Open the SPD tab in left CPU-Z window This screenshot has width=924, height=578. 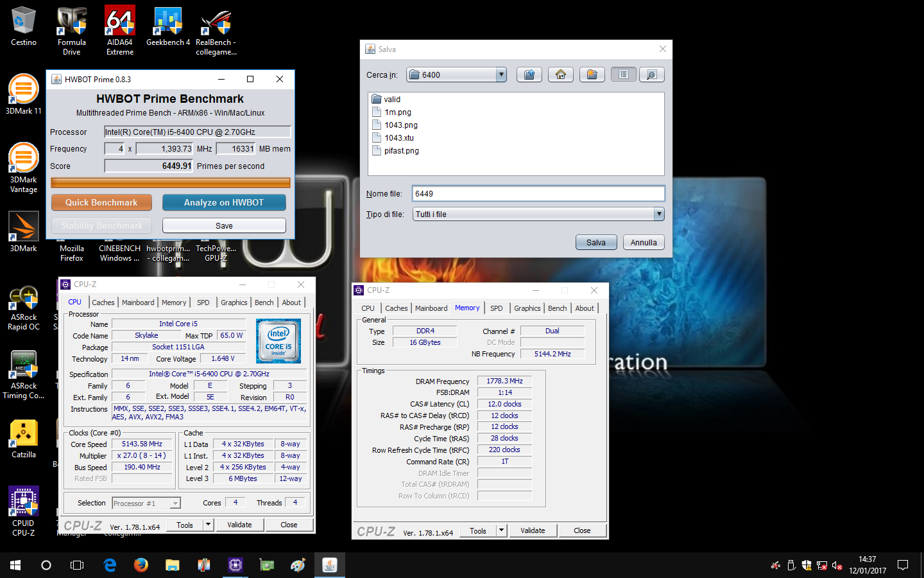point(203,302)
